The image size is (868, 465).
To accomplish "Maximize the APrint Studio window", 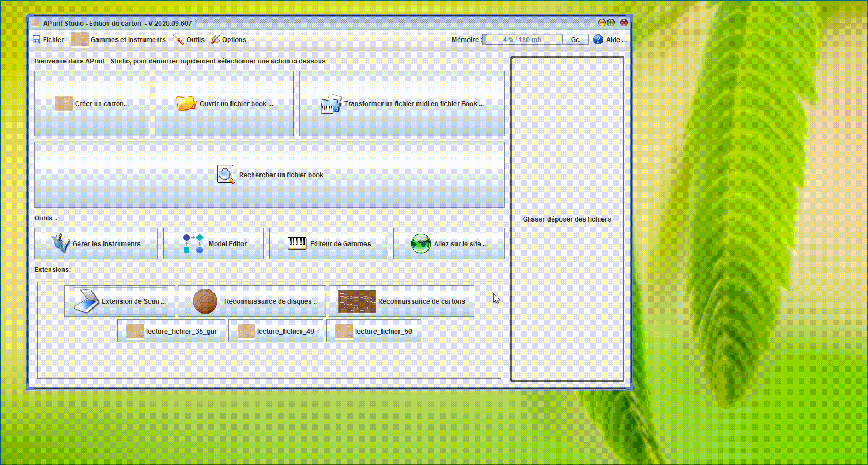I will pyautogui.click(x=611, y=23).
